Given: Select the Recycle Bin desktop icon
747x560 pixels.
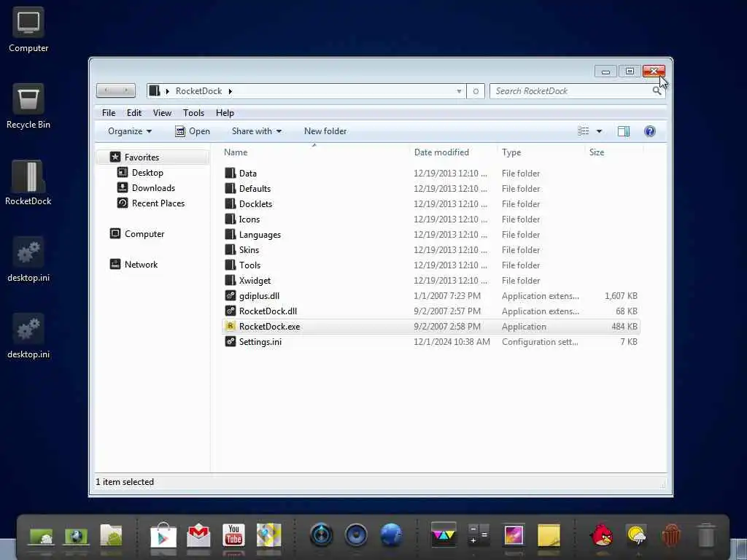Looking at the screenshot, I should (x=28, y=106).
